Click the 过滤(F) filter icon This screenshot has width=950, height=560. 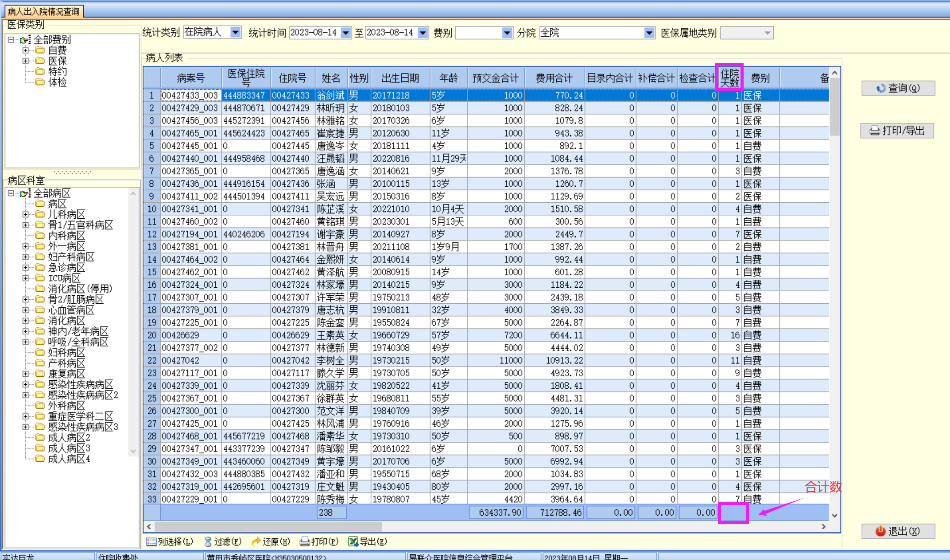coord(208,541)
